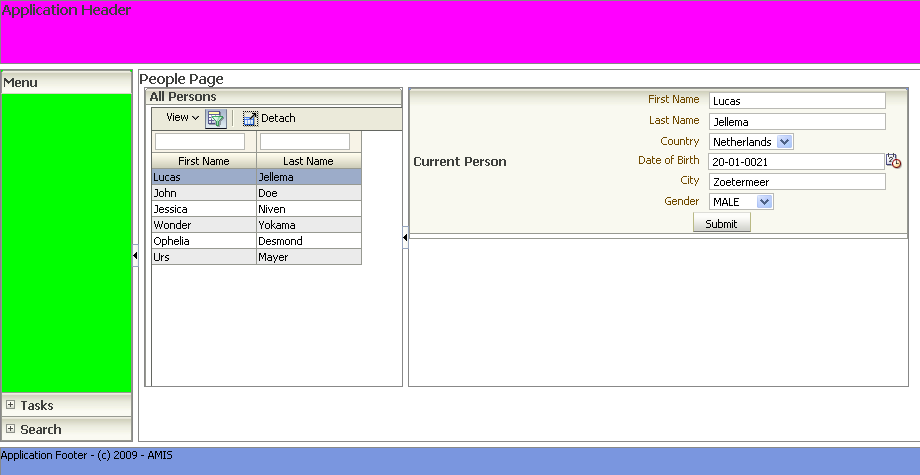Focus the First Name field containing Lucas
This screenshot has height=475, width=920.
pyautogui.click(x=797, y=101)
